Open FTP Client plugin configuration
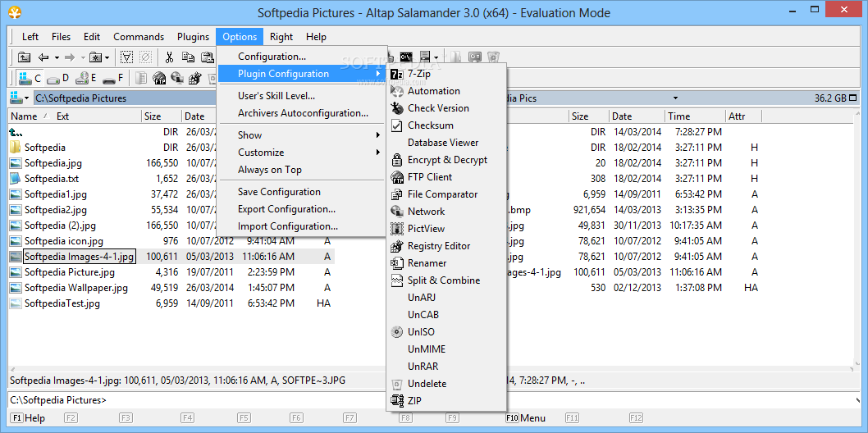The width and height of the screenshot is (868, 433). tap(446, 177)
